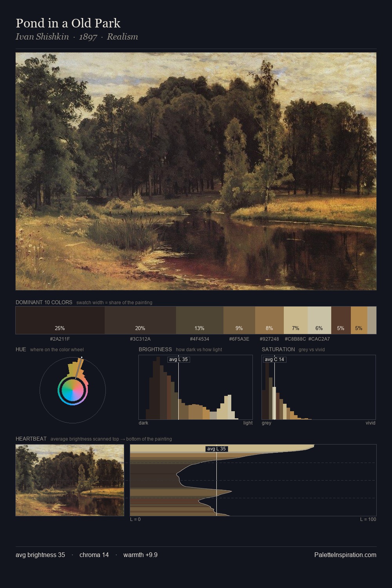
Task: Click the large painting image
Action: coord(196,171)
